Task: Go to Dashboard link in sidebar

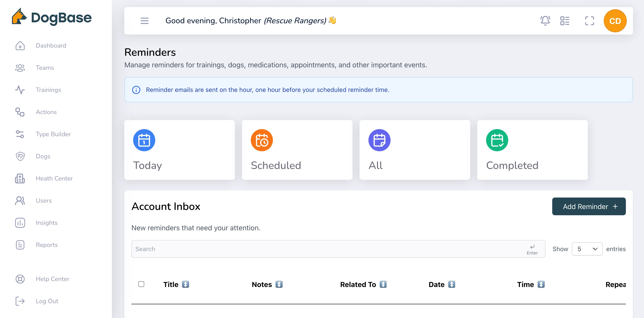Action: pyautogui.click(x=51, y=46)
